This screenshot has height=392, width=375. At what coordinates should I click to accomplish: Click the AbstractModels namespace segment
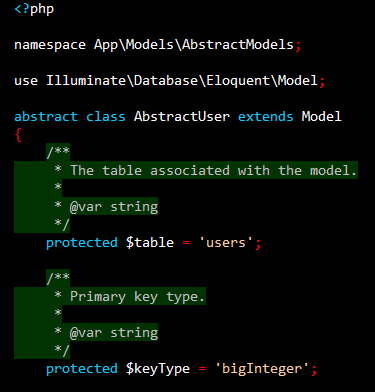click(238, 44)
